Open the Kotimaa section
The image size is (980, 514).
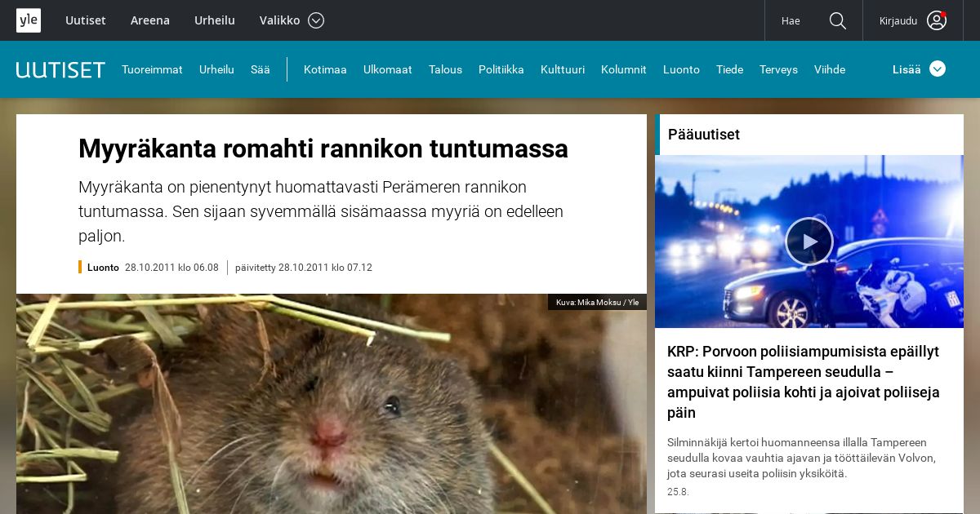(325, 69)
